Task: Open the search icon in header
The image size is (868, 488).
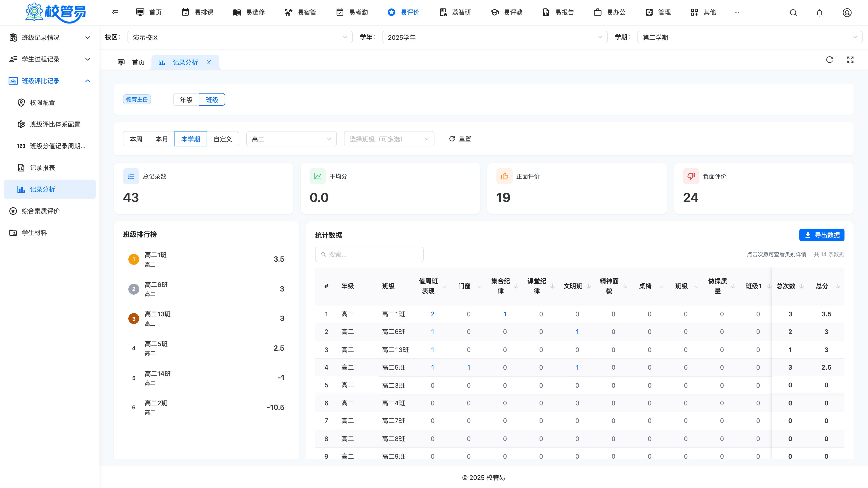Action: click(793, 12)
